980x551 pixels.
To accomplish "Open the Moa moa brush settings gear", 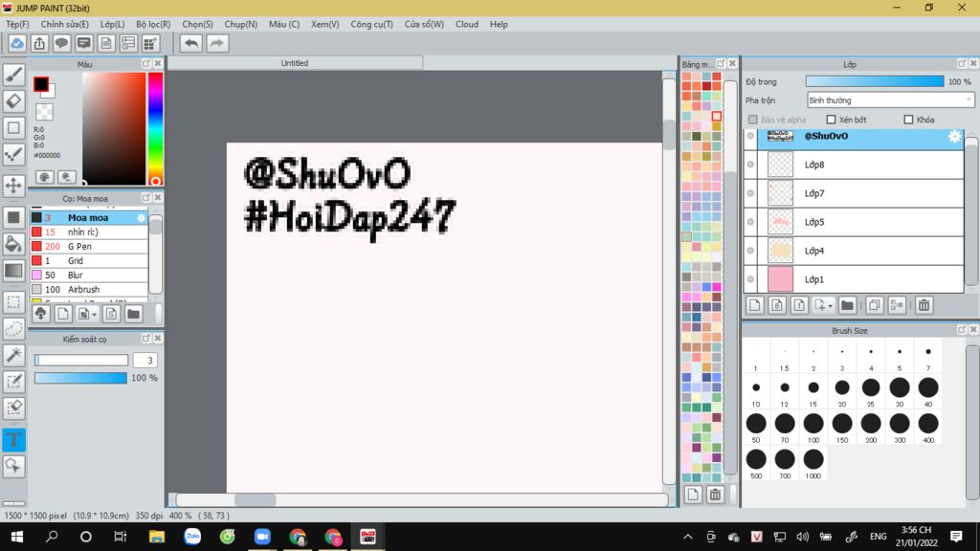I will 142,217.
